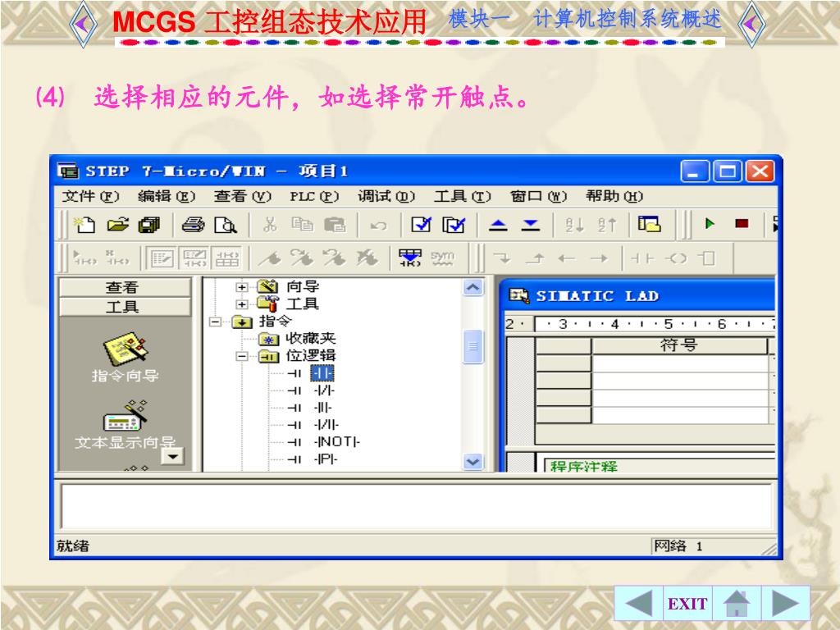This screenshot has width=840, height=630.
Task: Click the navigation bar dropdown arrow
Action: 173,457
